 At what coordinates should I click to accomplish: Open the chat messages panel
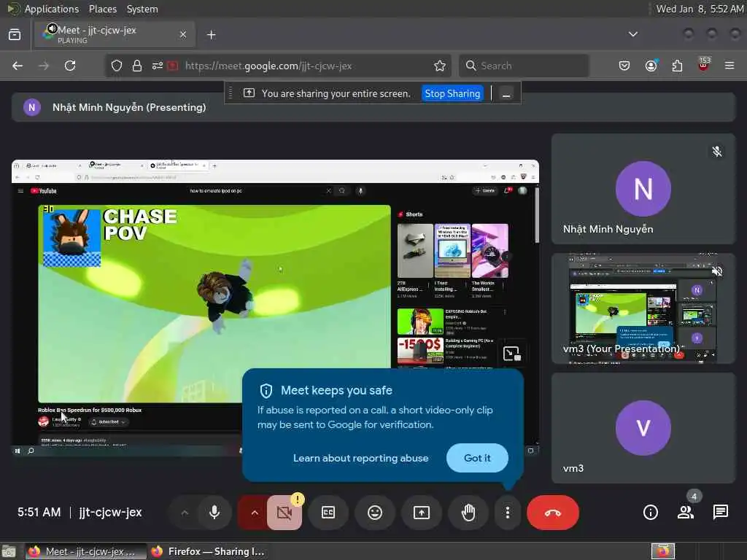click(x=720, y=513)
